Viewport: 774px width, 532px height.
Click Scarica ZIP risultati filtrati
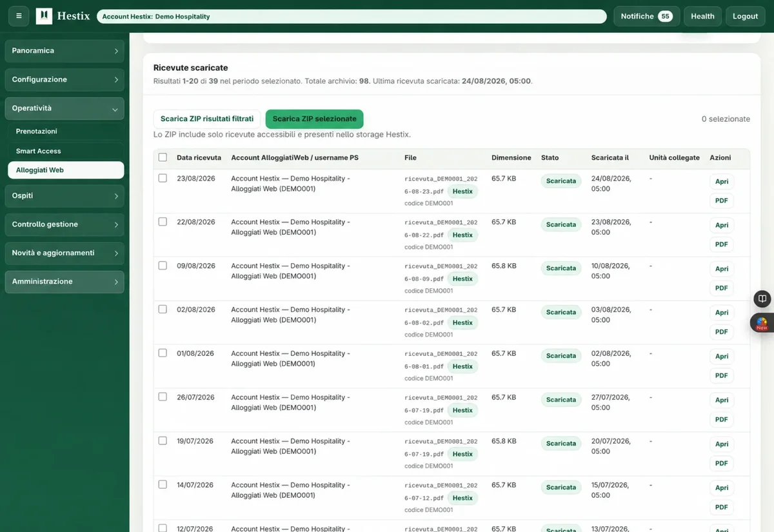[x=207, y=119]
